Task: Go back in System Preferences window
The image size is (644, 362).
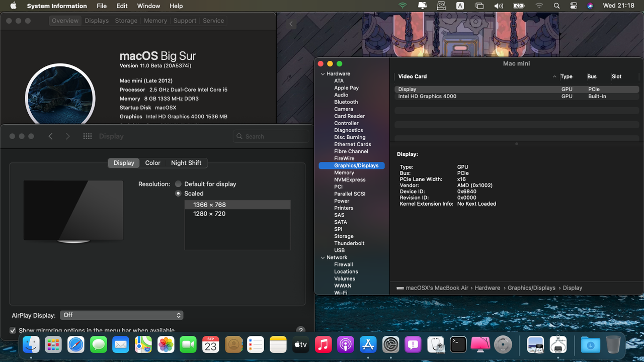Action: (x=50, y=136)
